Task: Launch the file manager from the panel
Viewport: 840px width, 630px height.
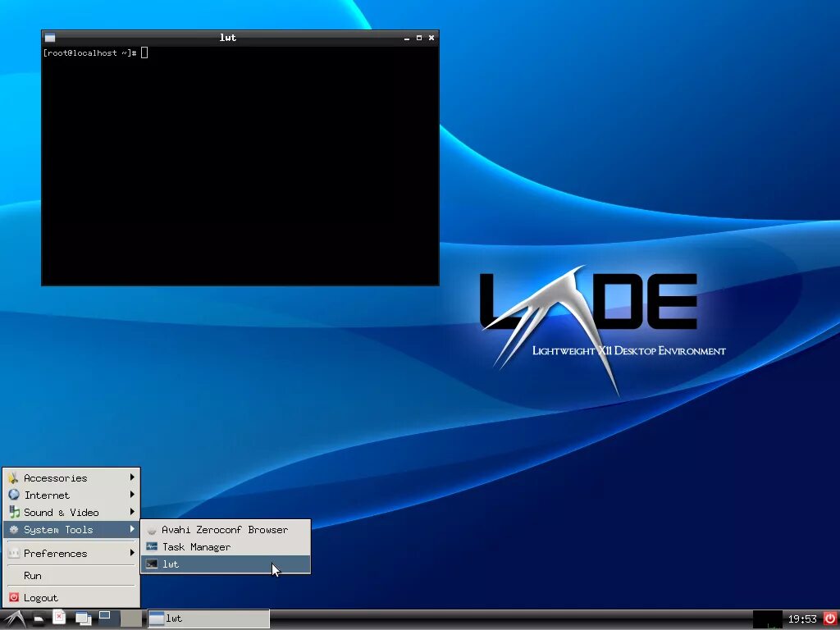Action: [39, 619]
